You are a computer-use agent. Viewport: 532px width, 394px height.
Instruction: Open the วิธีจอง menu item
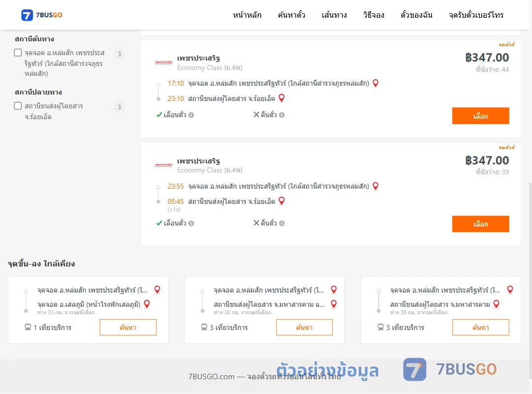pos(373,15)
